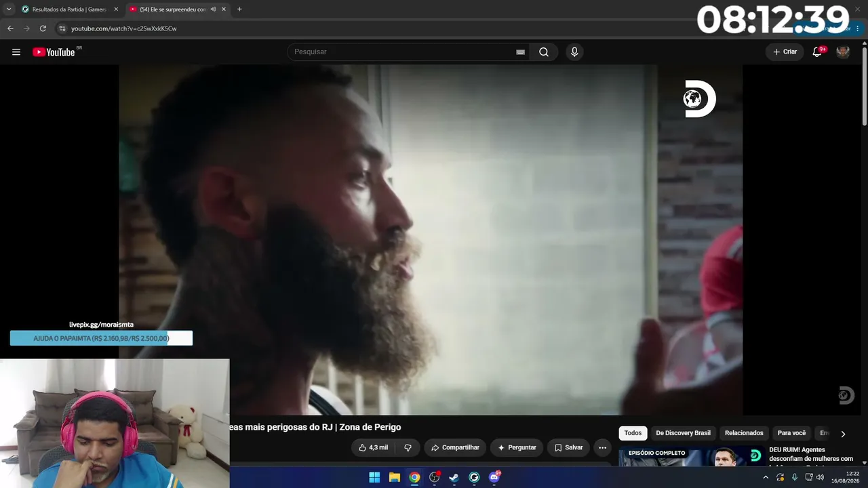Open the Gamers Club app in taskbar
Image resolution: width=868 pixels, height=488 pixels.
(474, 477)
